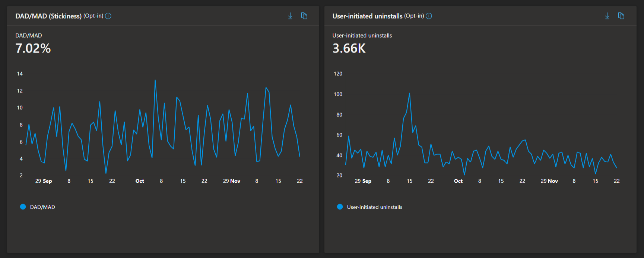This screenshot has width=644, height=258.
Task: Click the DAD/MAD (Stickiness) panel title
Action: [x=48, y=16]
